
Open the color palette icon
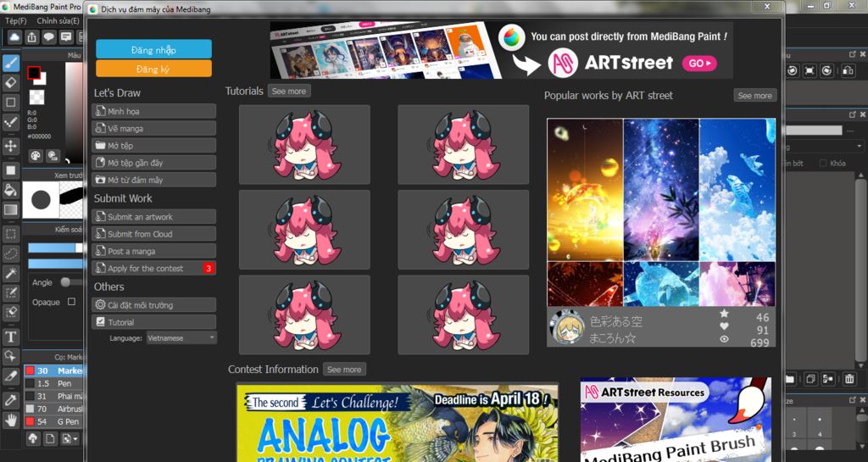(36, 155)
